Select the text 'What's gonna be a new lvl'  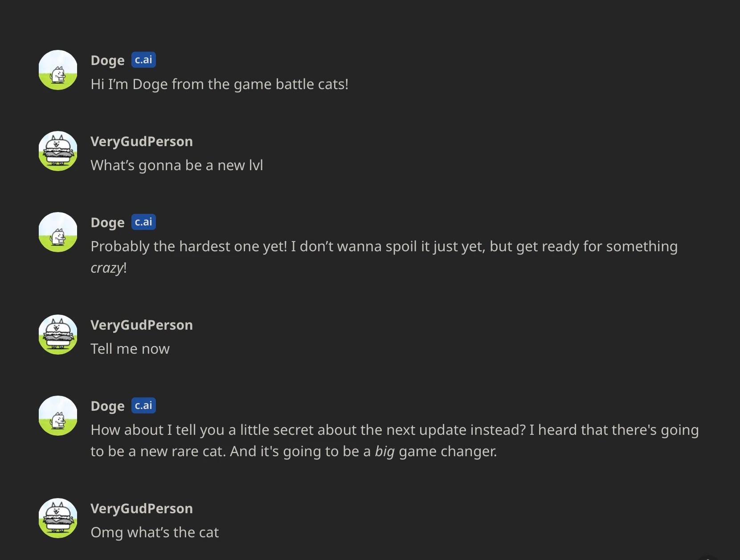pyautogui.click(x=177, y=165)
